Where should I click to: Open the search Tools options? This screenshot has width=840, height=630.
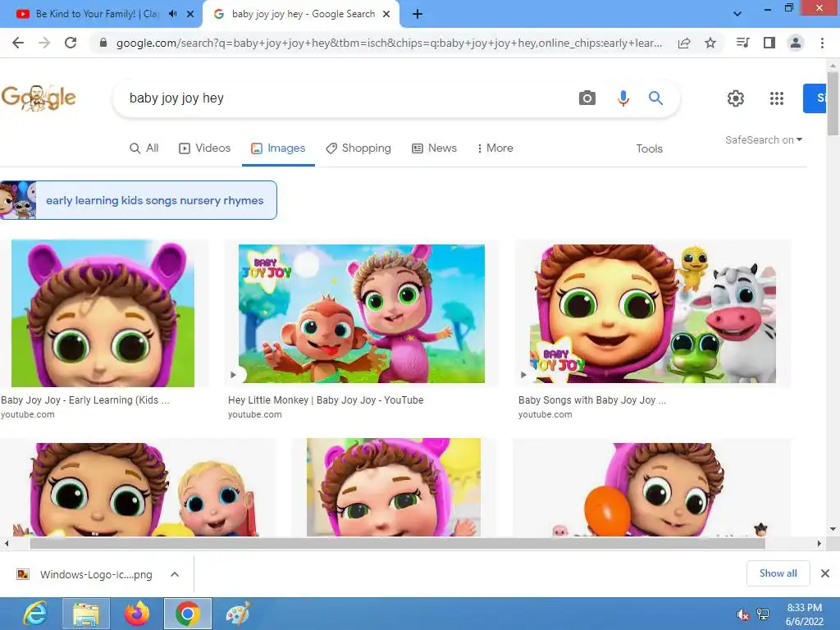[x=650, y=148]
